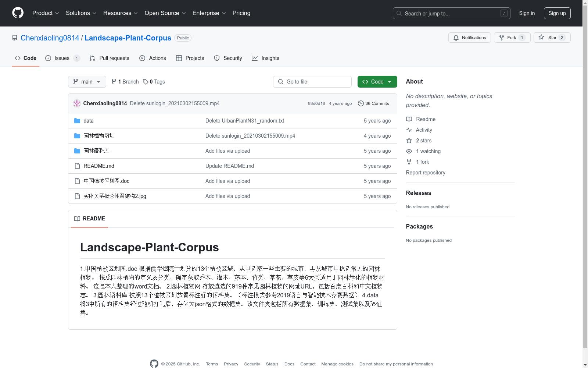Open the Update README.md commit message
This screenshot has width=588, height=368.
[x=230, y=166]
